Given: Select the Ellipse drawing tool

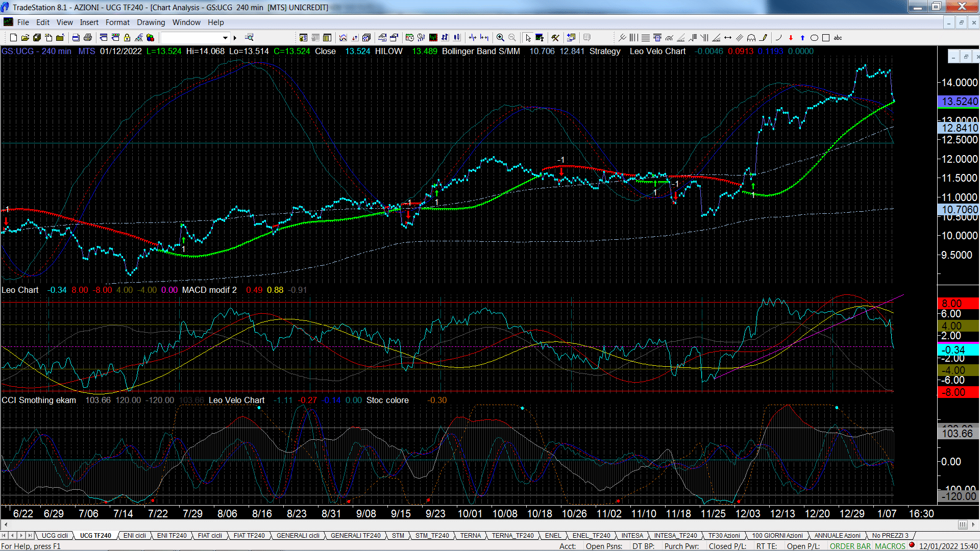Looking at the screenshot, I should [814, 37].
